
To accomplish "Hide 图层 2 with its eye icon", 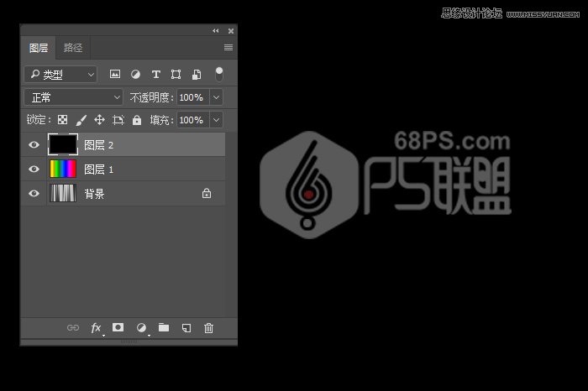I will click(x=34, y=145).
